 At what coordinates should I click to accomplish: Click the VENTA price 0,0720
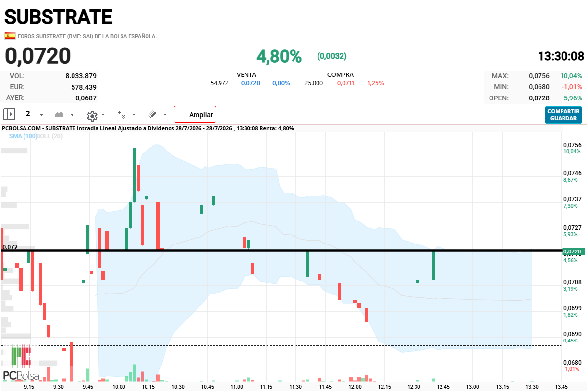250,83
